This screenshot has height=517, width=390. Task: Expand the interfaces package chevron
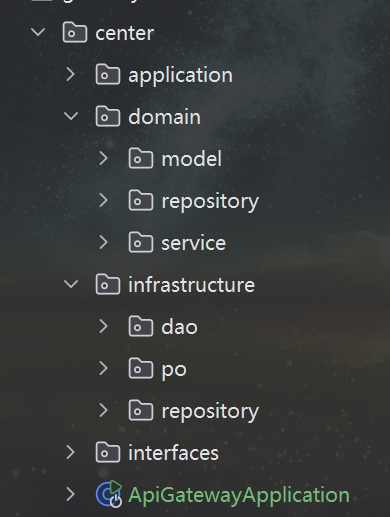71,452
